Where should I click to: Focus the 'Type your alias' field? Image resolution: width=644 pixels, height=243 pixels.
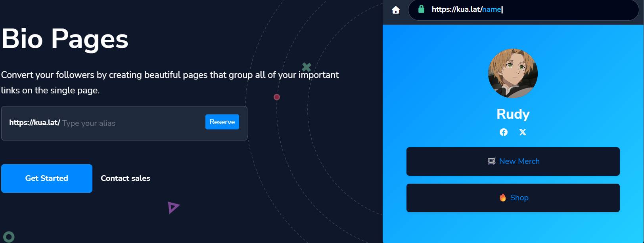[131, 123]
